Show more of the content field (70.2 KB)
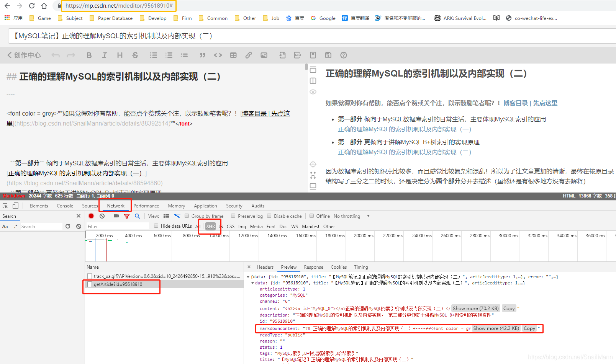Screen dimensions: 616x364 [x=476, y=309]
